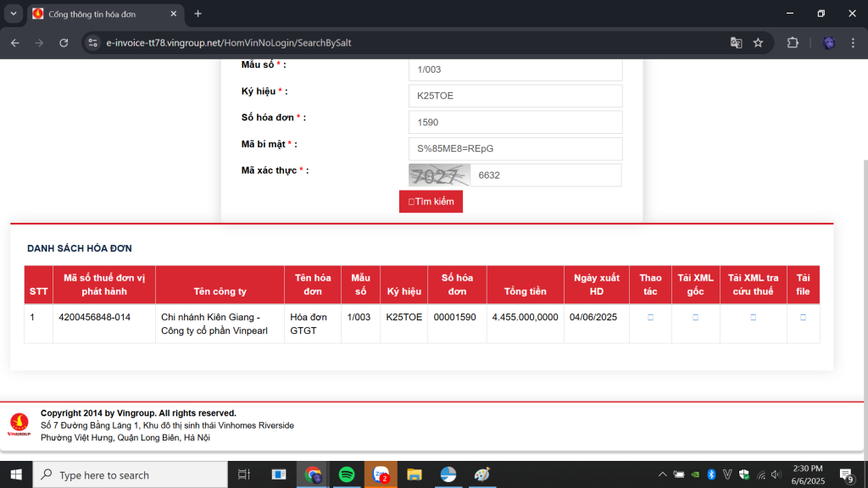
Task: Click the page vertical scrollbar
Action: coord(865,310)
